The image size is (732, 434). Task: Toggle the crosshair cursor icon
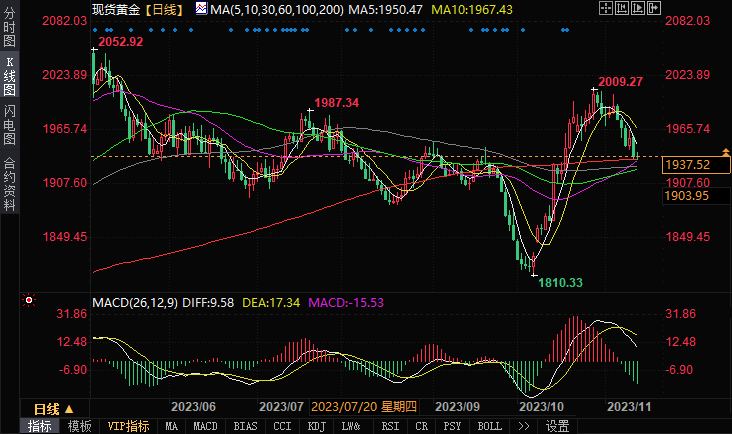coord(605,8)
